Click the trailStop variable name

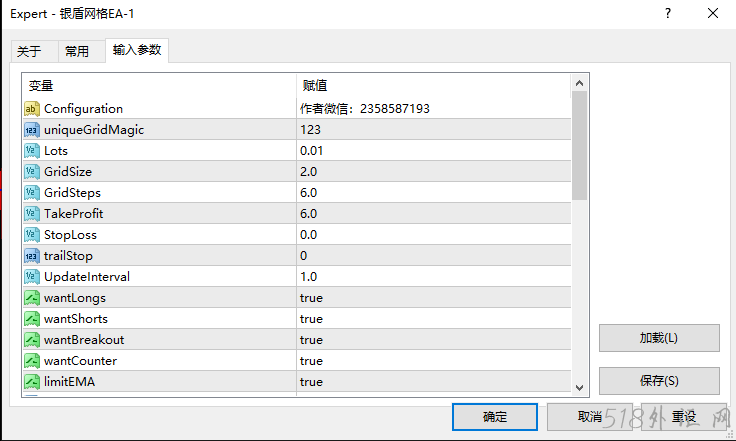coord(69,256)
